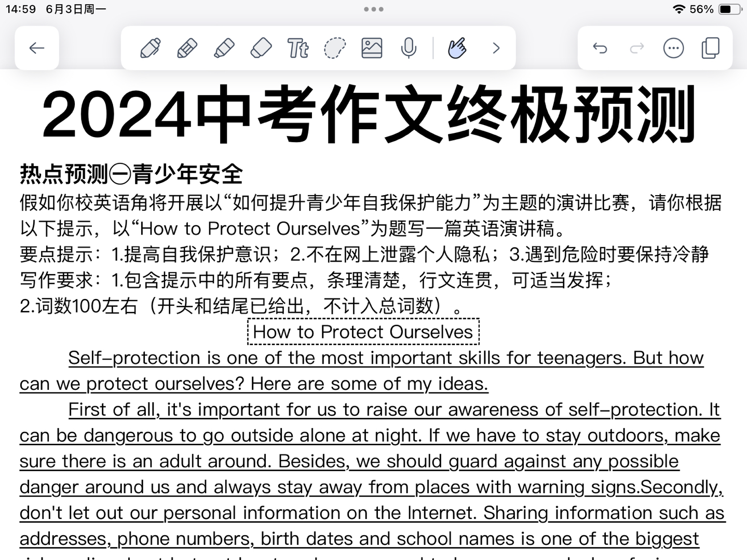Viewport: 747px width, 560px height.
Task: Tap the 14:59 clock in status bar
Action: [21, 9]
